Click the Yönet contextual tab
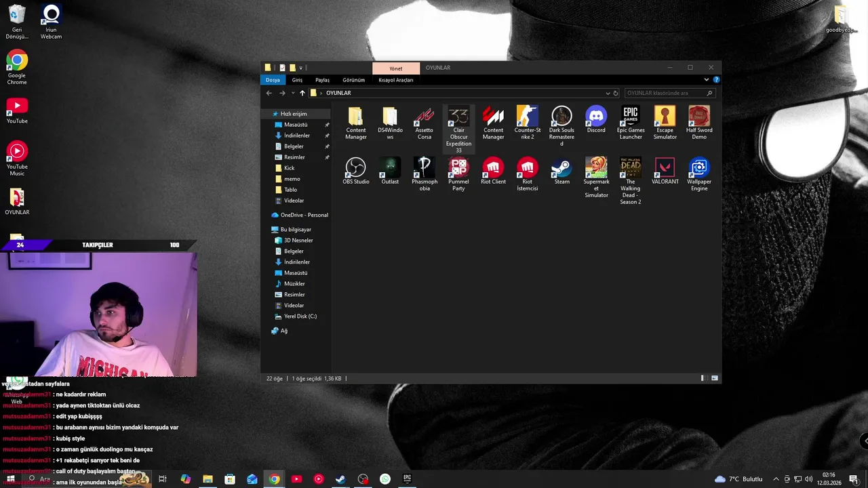The width and height of the screenshot is (868, 488). pos(396,68)
